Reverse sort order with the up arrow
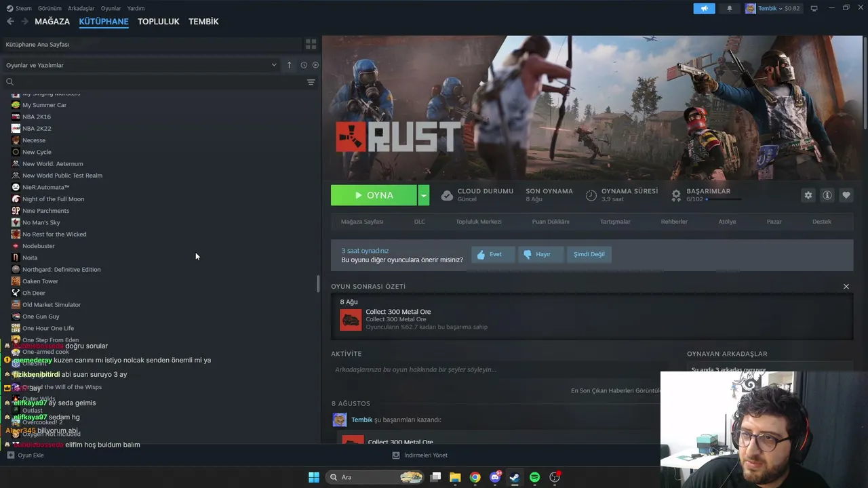 pyautogui.click(x=289, y=65)
